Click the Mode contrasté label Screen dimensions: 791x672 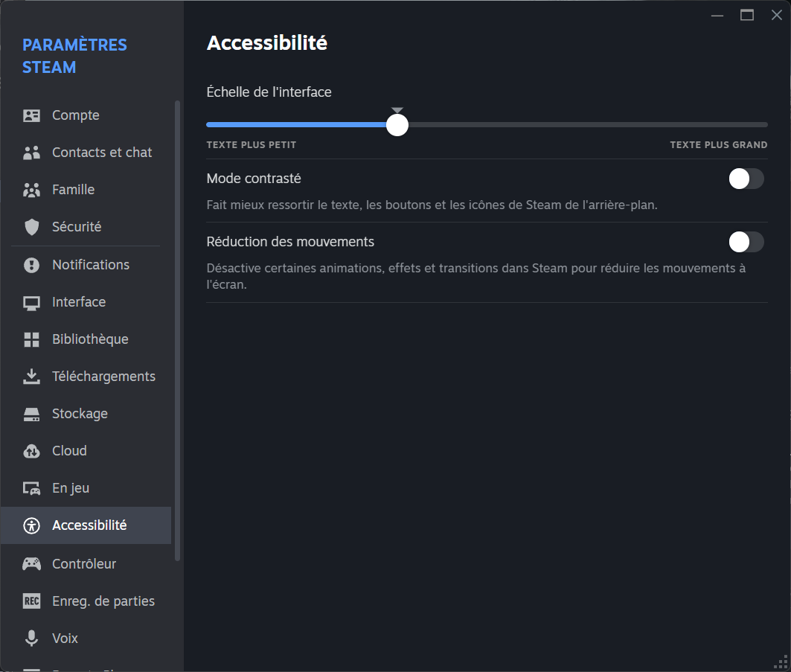(x=254, y=179)
